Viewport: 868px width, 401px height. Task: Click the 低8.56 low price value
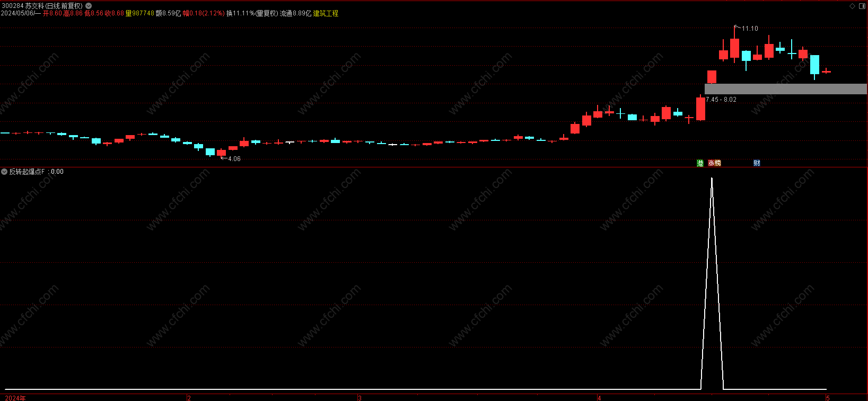coord(94,13)
